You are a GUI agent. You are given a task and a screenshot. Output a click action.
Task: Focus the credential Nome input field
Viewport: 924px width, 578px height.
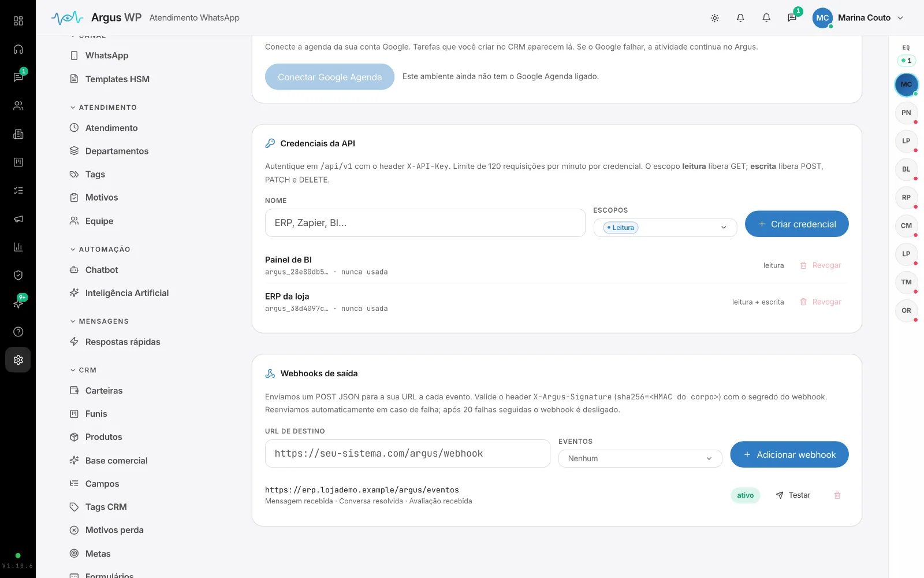pos(425,223)
